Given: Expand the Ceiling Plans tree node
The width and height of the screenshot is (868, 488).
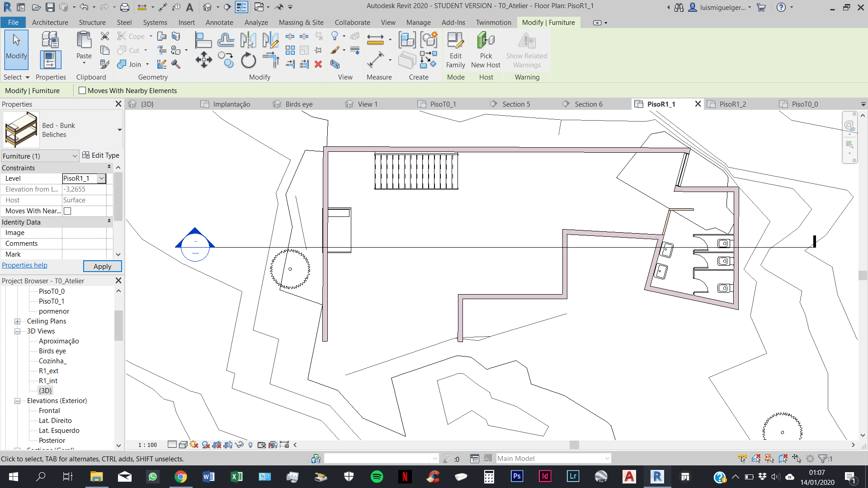Looking at the screenshot, I should [x=17, y=321].
